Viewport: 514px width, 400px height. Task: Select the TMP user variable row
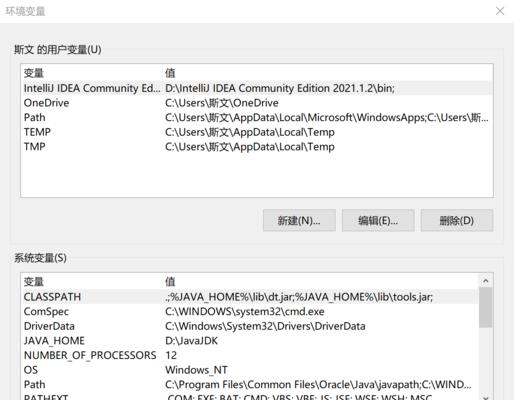[257, 147]
